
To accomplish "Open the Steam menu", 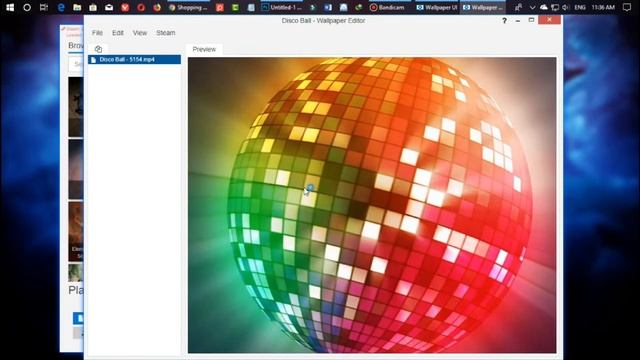I will point(166,33).
